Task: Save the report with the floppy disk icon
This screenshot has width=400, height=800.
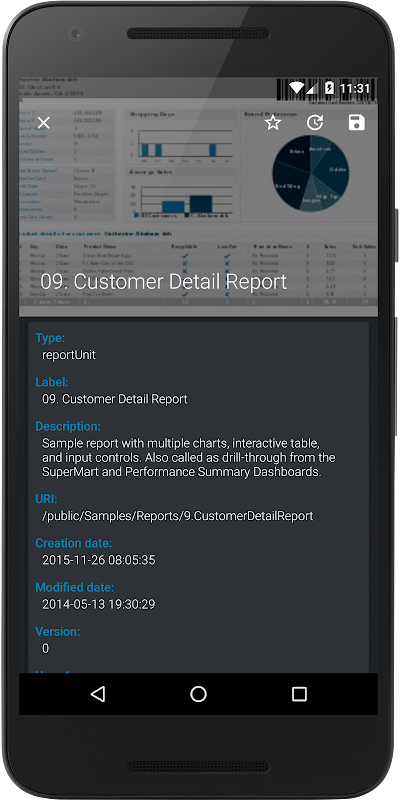Action: pyautogui.click(x=357, y=122)
